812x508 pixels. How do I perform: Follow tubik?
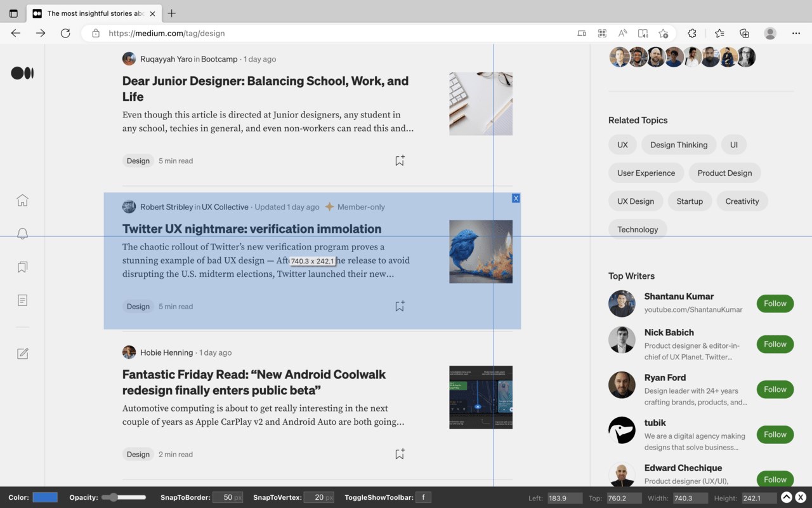775,434
